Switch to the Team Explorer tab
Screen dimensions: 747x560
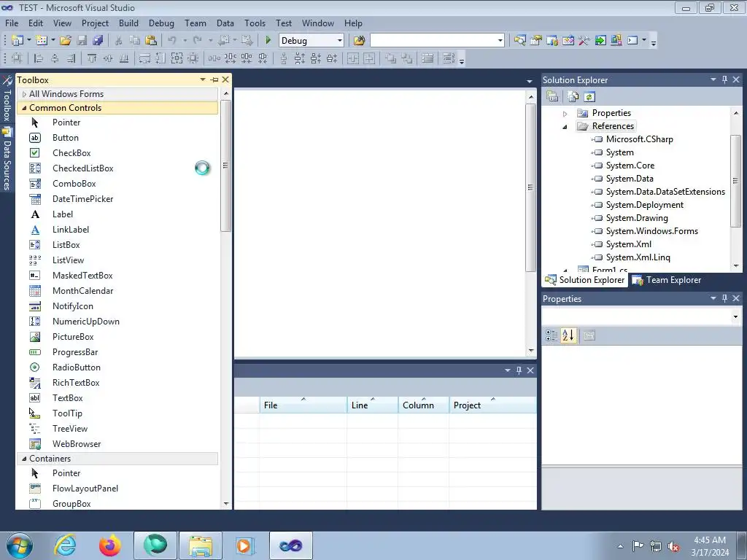click(x=667, y=280)
